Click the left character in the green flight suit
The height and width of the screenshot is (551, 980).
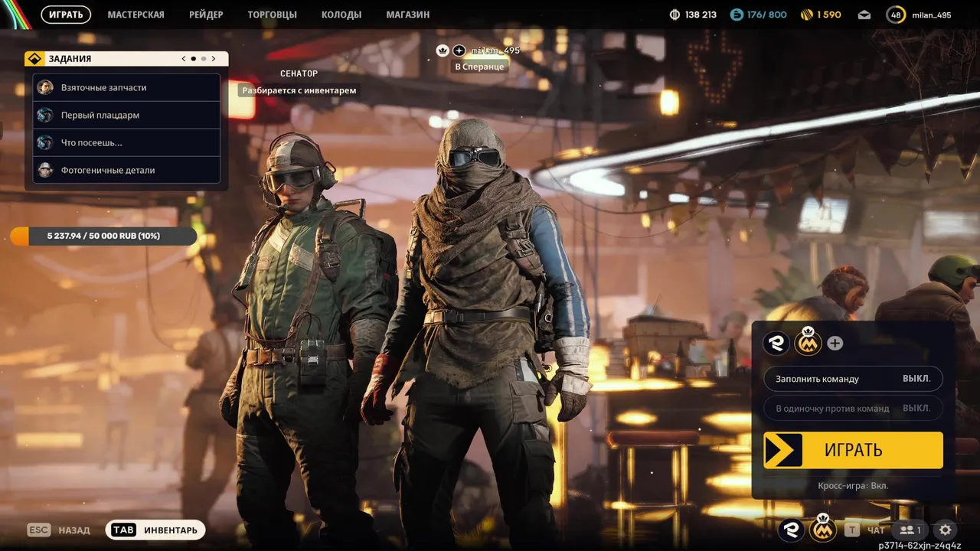tap(306, 337)
